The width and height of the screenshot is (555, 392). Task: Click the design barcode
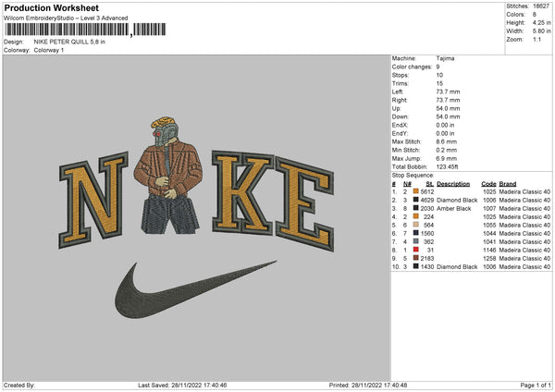(x=85, y=30)
